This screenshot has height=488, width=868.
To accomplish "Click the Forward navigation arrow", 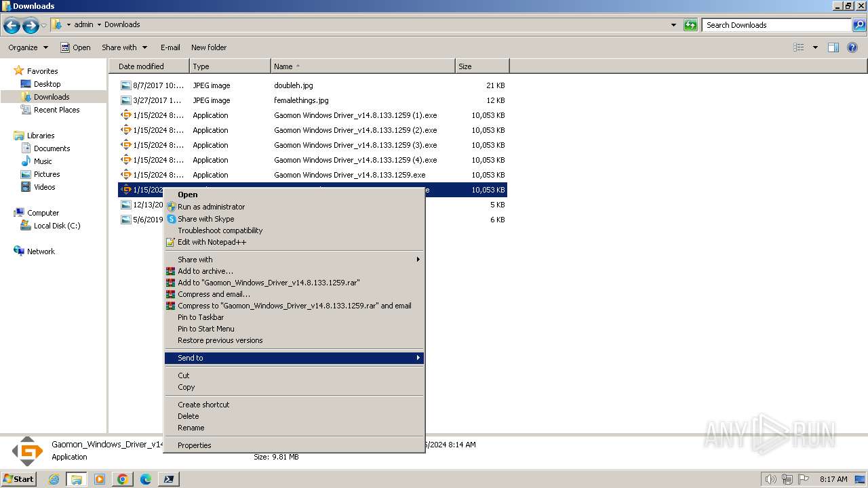I will coord(31,25).
